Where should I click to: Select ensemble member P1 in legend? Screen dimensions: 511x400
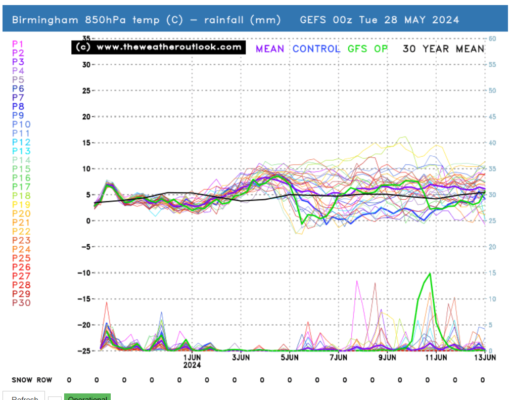[x=18, y=44]
